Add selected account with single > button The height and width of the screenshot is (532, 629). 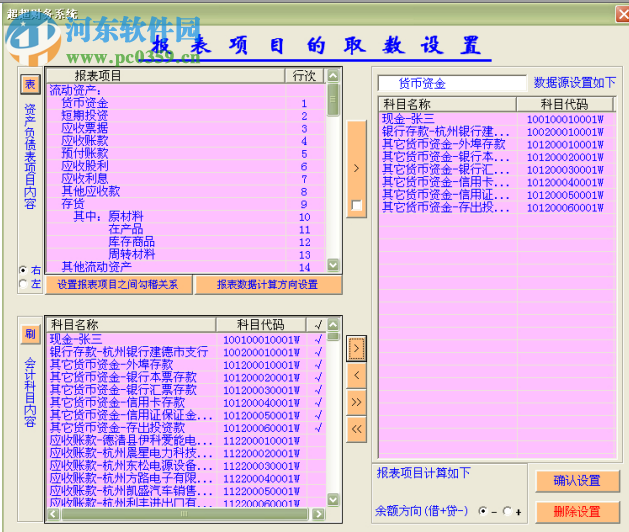tap(356, 348)
